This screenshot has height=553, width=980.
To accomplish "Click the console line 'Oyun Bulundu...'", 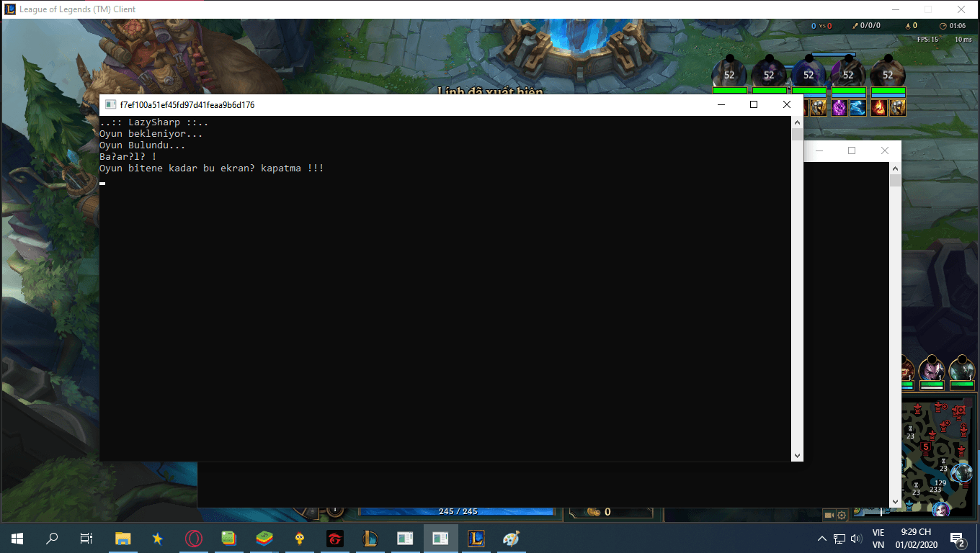I will click(x=143, y=145).
